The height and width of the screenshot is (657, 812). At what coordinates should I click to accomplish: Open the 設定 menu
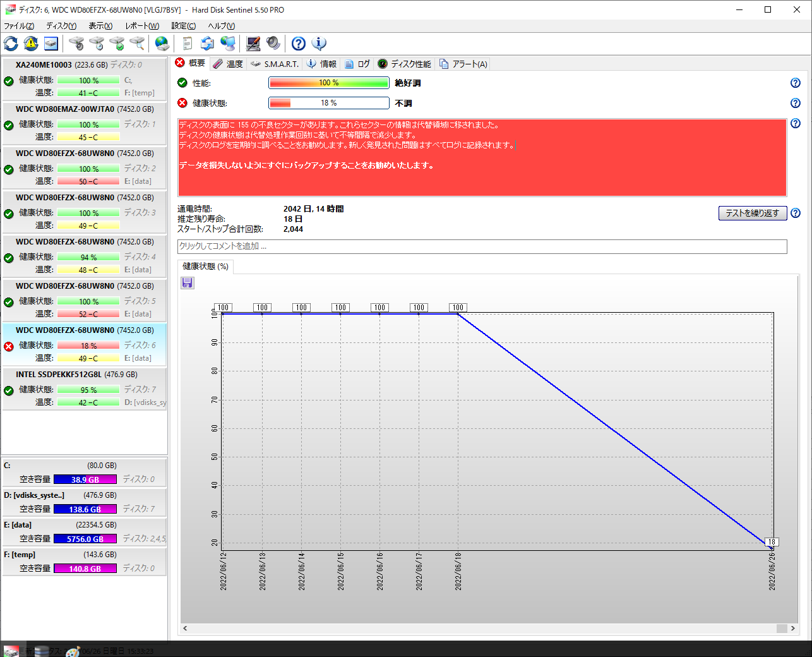click(x=184, y=26)
